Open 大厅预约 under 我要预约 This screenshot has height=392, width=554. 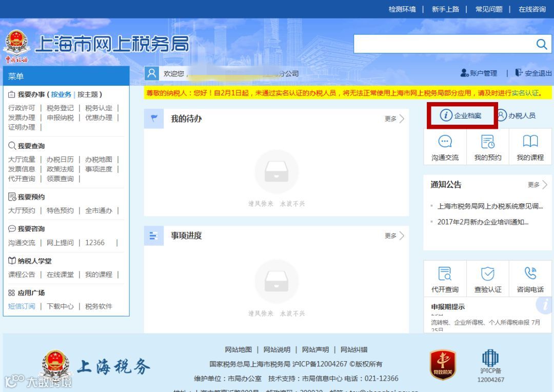(22, 211)
